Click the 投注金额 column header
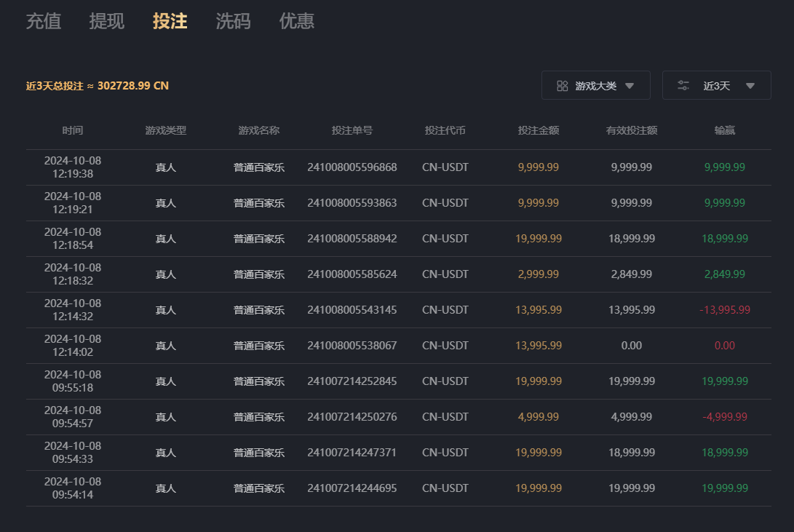Viewport: 794px width, 532px height. coord(539,131)
